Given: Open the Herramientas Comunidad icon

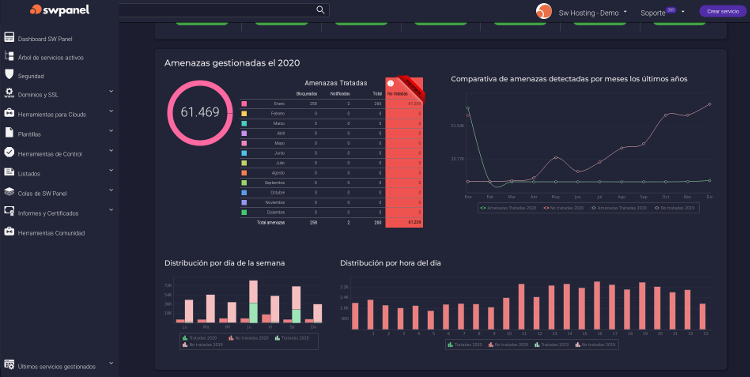Looking at the screenshot, I should pos(9,232).
